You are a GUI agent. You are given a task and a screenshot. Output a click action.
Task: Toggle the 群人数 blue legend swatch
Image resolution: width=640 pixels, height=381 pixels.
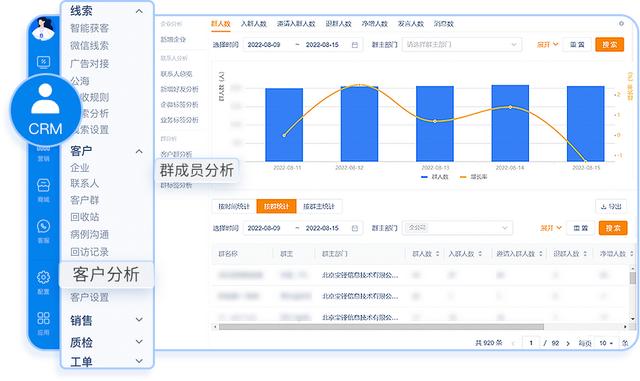[424, 177]
